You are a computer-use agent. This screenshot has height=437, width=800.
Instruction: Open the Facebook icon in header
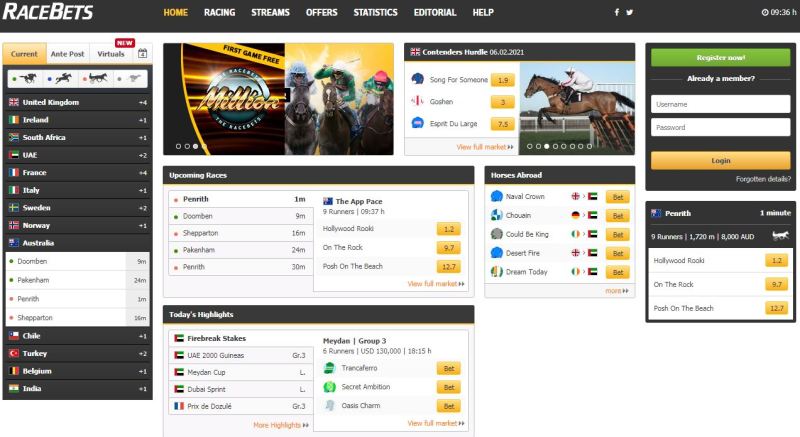tap(616, 12)
